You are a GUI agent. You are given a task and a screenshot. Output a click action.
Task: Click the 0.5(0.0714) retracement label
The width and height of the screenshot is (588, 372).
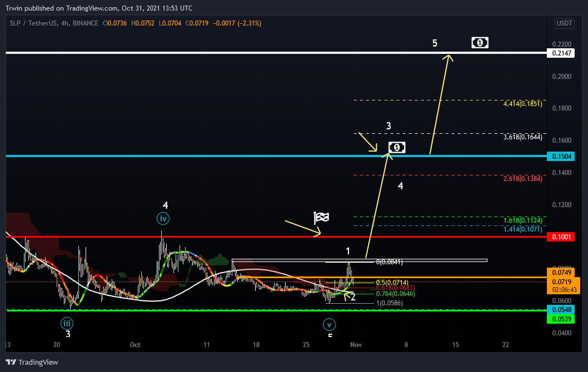tap(392, 283)
